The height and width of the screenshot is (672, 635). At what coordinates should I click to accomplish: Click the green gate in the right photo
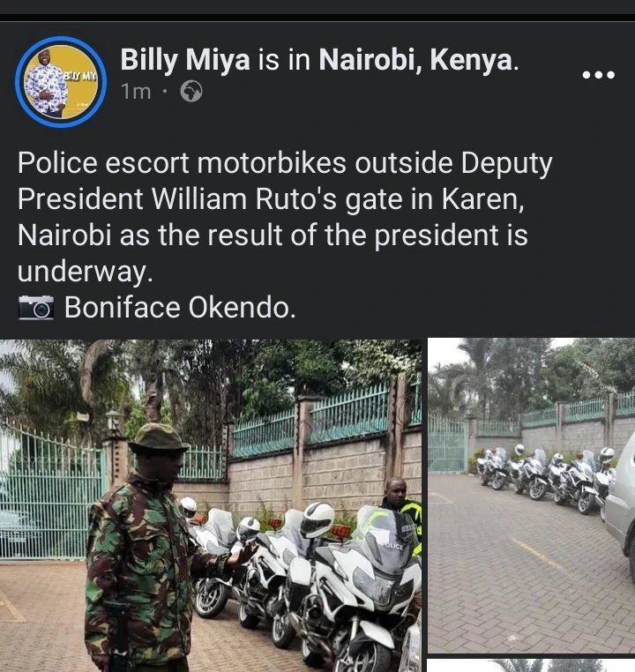click(447, 444)
